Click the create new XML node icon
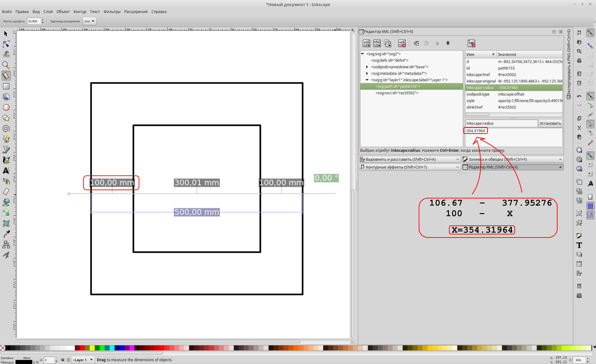 pos(366,43)
